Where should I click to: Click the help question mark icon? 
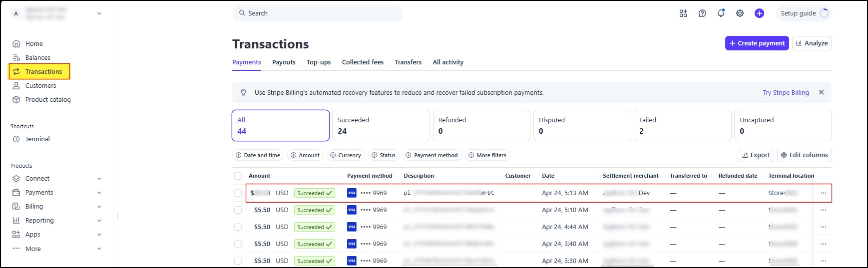702,13
